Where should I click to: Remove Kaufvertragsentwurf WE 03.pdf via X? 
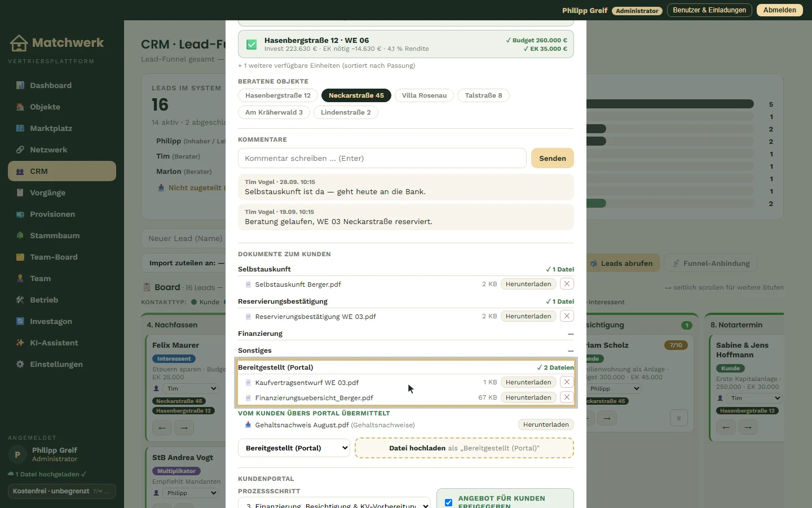(567, 382)
